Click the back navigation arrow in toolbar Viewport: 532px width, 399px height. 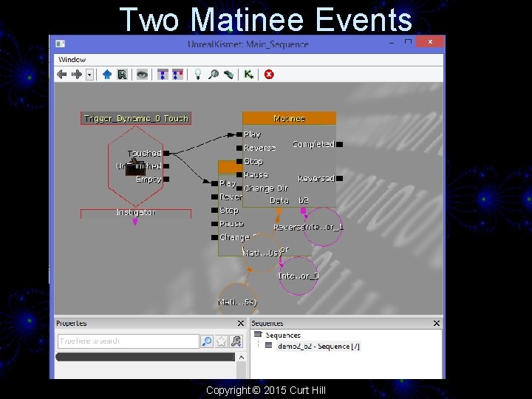click(x=62, y=75)
